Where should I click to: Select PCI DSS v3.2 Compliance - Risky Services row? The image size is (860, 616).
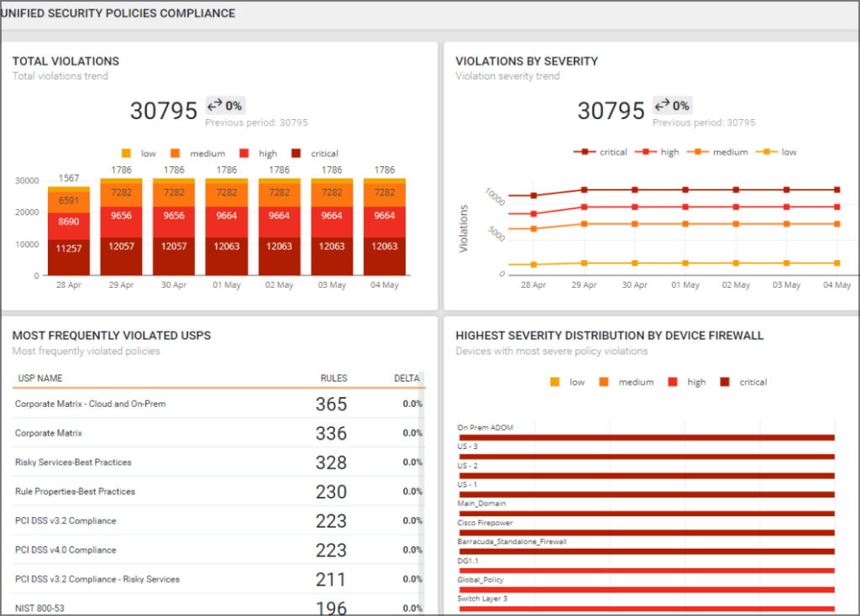pos(218,579)
